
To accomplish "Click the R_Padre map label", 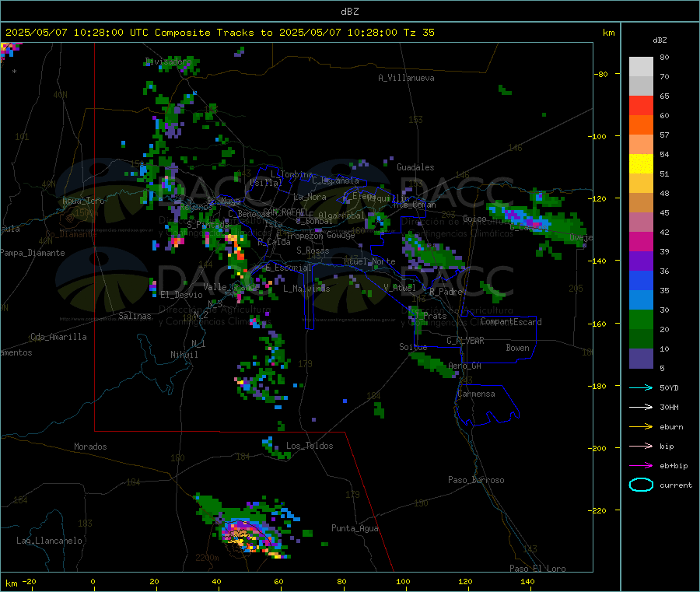I will pos(446,292).
